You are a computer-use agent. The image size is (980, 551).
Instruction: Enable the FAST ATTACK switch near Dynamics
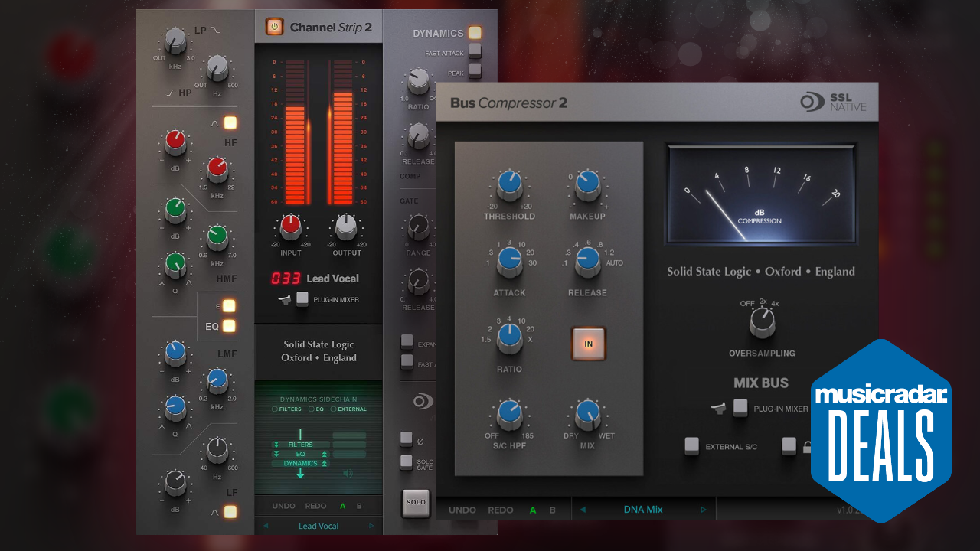click(475, 52)
